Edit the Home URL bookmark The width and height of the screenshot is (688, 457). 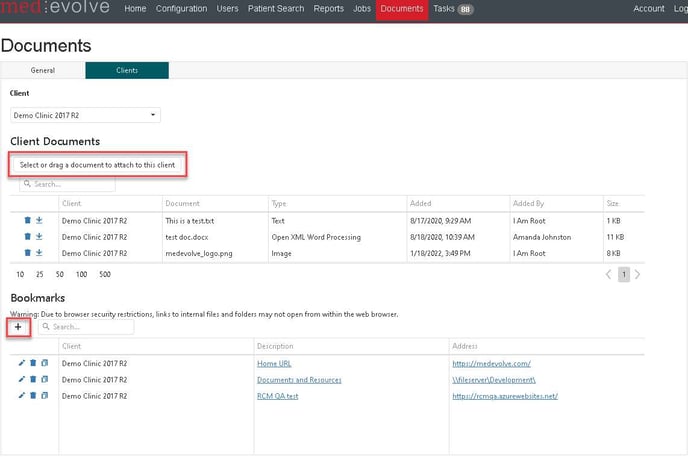coord(21,363)
